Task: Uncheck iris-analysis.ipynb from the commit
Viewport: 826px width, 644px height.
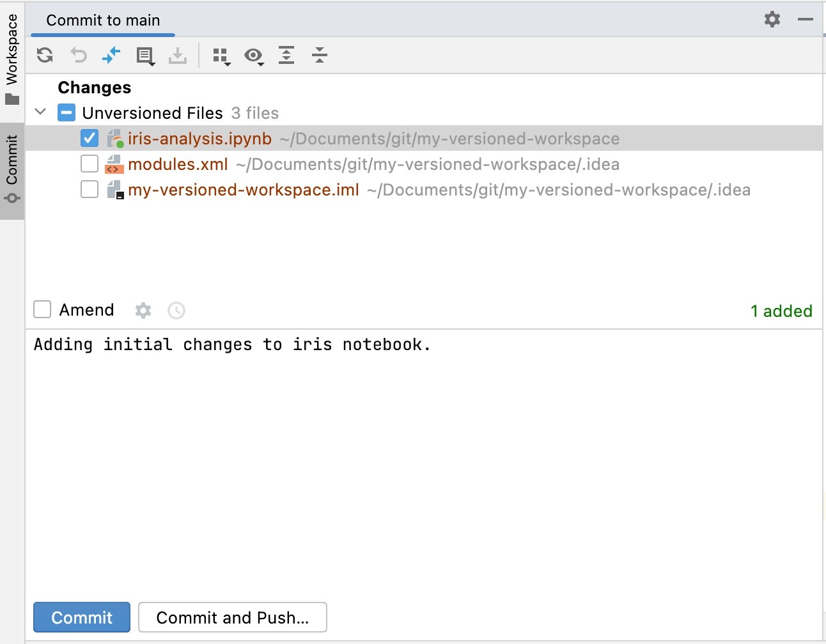Action: pos(89,138)
